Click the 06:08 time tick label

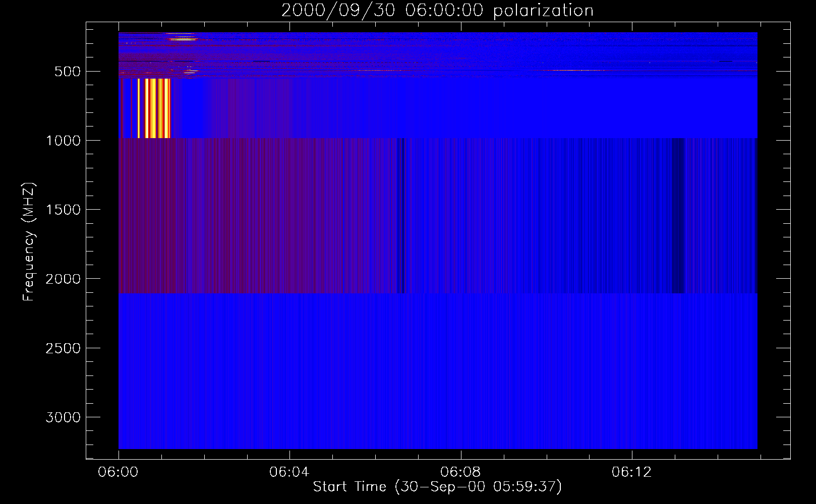460,472
